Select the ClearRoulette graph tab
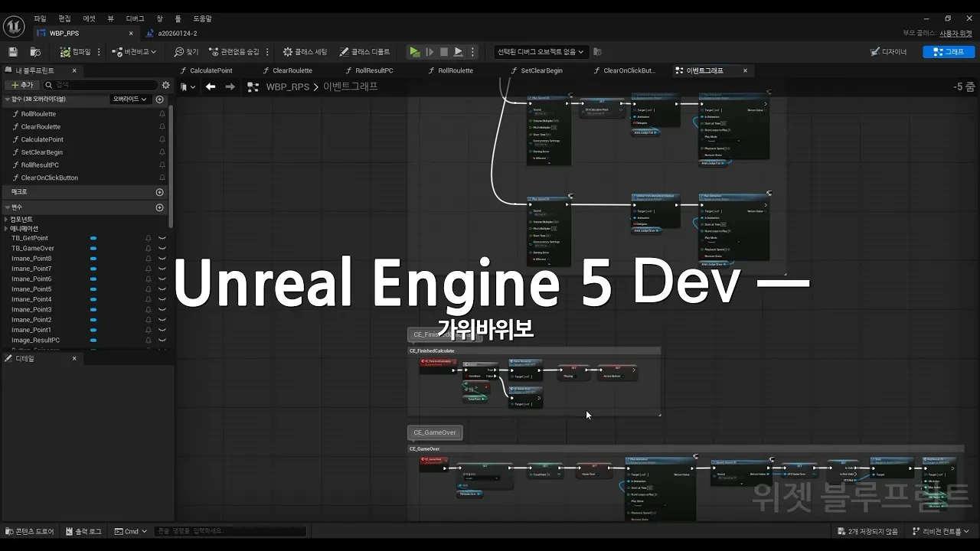The width and height of the screenshot is (980, 551). point(288,70)
